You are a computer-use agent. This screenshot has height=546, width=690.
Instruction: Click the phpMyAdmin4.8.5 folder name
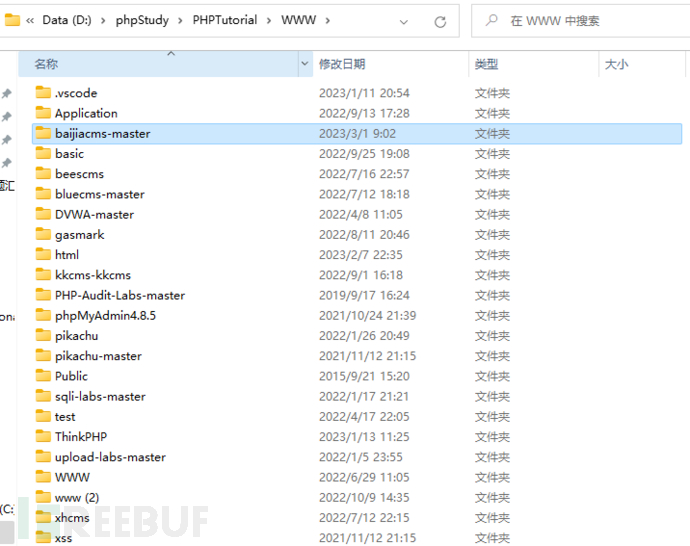[106, 316]
